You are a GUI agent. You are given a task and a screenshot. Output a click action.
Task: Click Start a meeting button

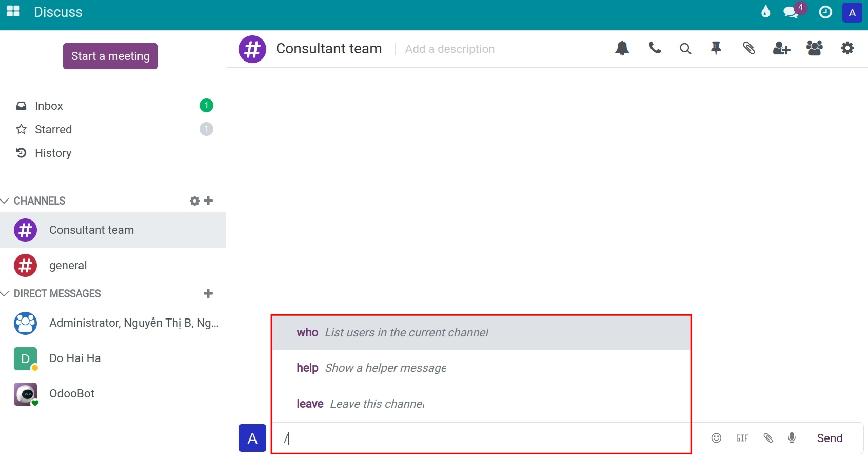(x=110, y=56)
